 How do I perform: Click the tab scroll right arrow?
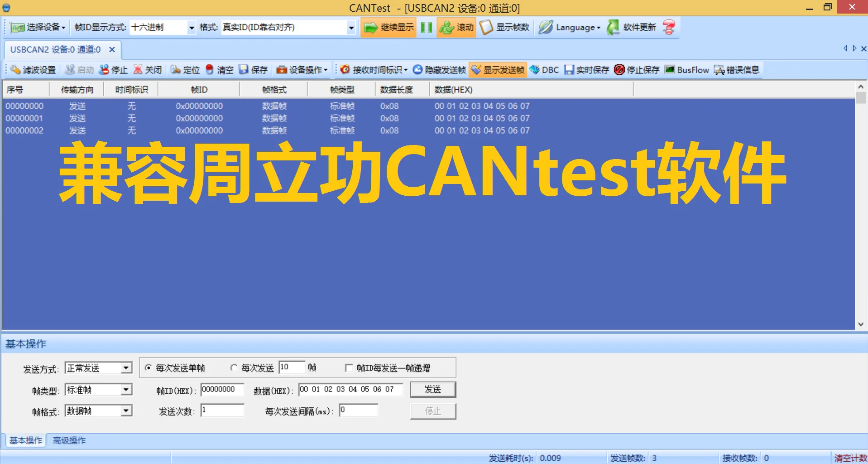pyautogui.click(x=854, y=48)
